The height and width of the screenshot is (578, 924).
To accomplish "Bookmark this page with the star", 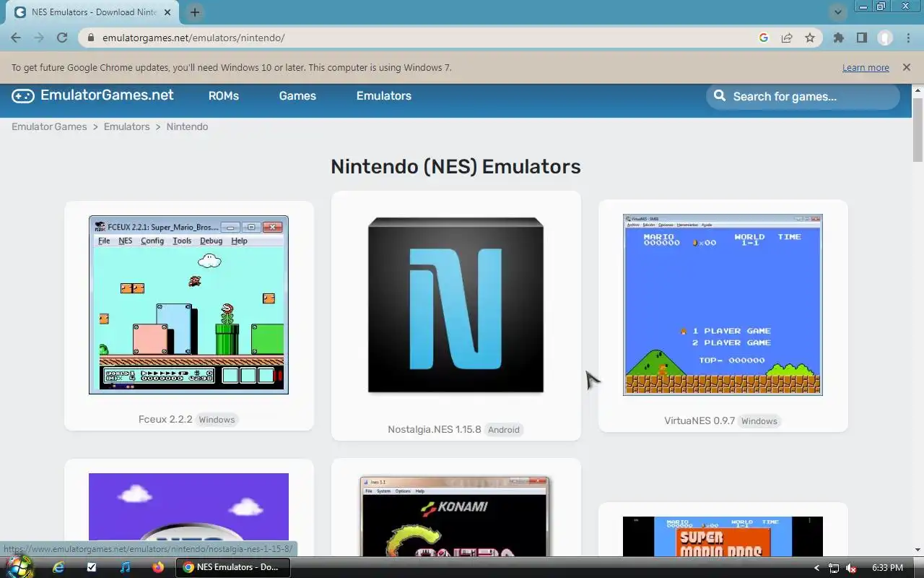I will click(810, 38).
